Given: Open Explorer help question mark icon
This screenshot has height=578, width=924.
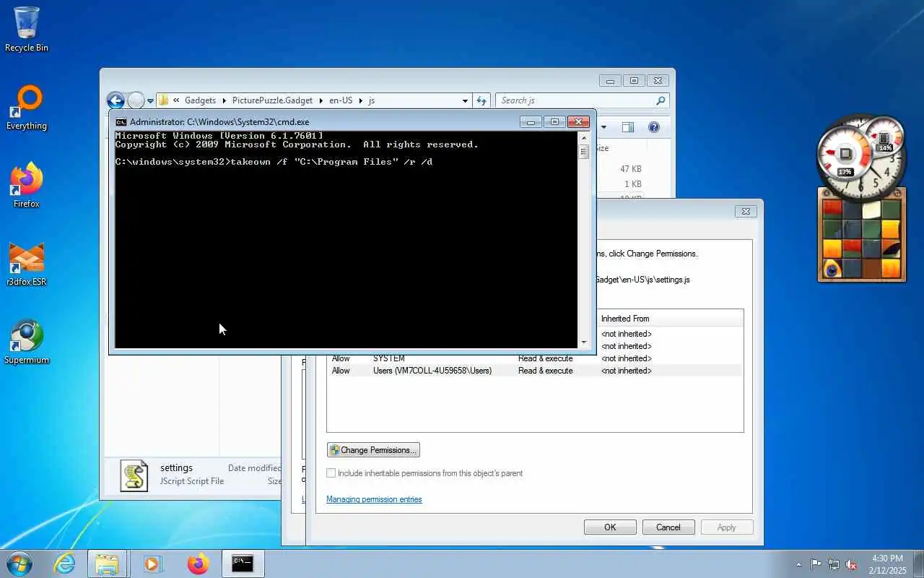Looking at the screenshot, I should tap(654, 127).
